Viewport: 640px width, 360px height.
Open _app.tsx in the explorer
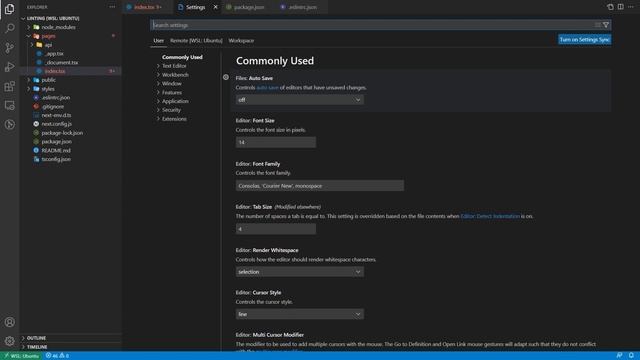(x=54, y=54)
